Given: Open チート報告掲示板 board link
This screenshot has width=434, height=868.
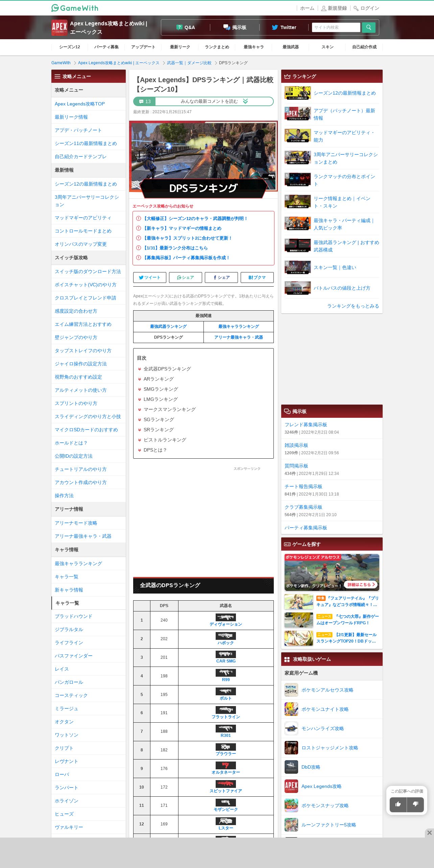Looking at the screenshot, I should click(x=303, y=486).
